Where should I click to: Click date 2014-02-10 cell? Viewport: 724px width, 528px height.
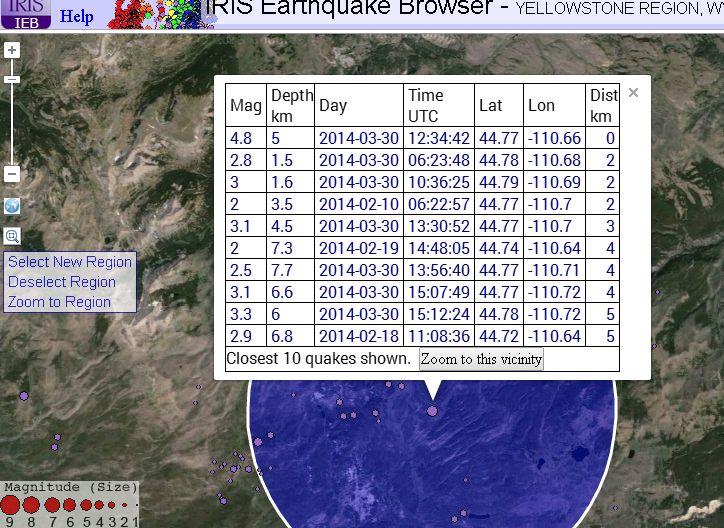pos(359,204)
